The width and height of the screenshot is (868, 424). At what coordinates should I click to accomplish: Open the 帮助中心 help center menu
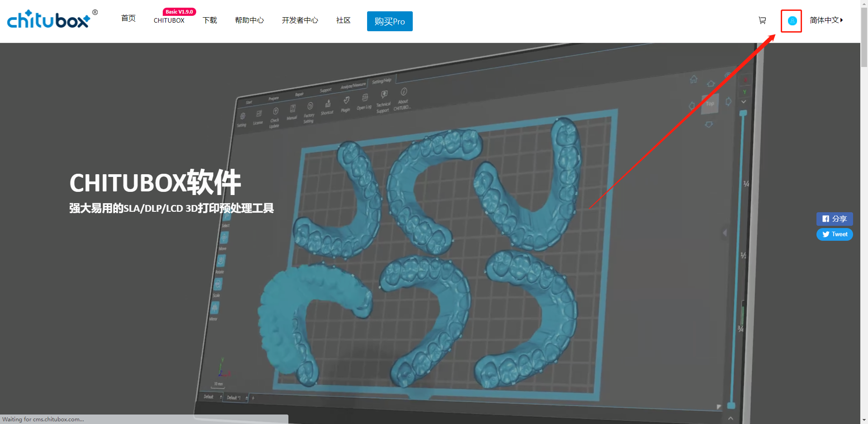(x=249, y=20)
